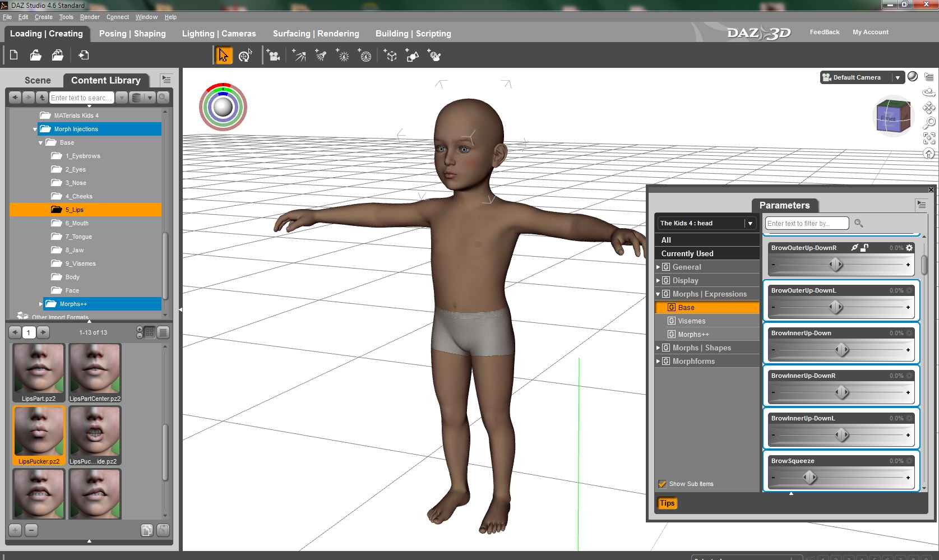939x560 pixels.
Task: Open the Content Library database filter dropdown
Action: click(x=142, y=98)
